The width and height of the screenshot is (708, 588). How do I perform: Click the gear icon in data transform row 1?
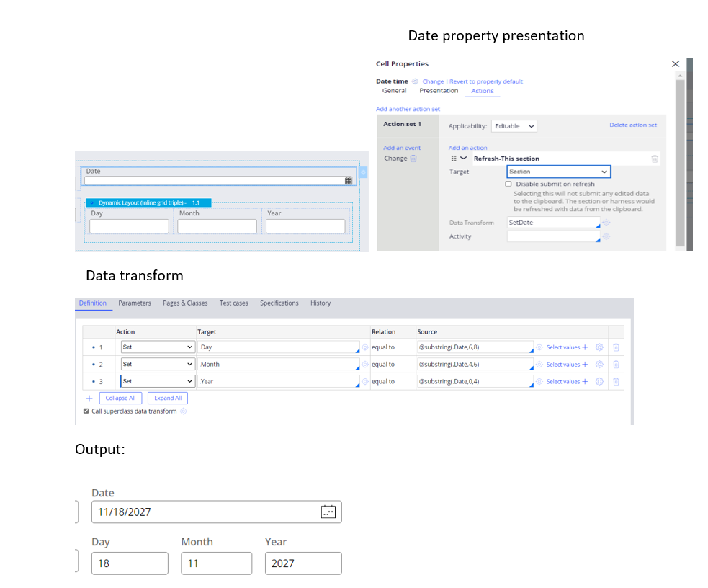click(599, 347)
